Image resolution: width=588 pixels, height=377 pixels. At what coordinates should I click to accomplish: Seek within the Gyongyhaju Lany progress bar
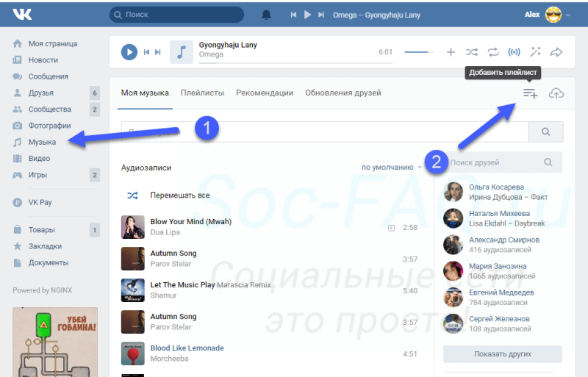click(x=295, y=63)
